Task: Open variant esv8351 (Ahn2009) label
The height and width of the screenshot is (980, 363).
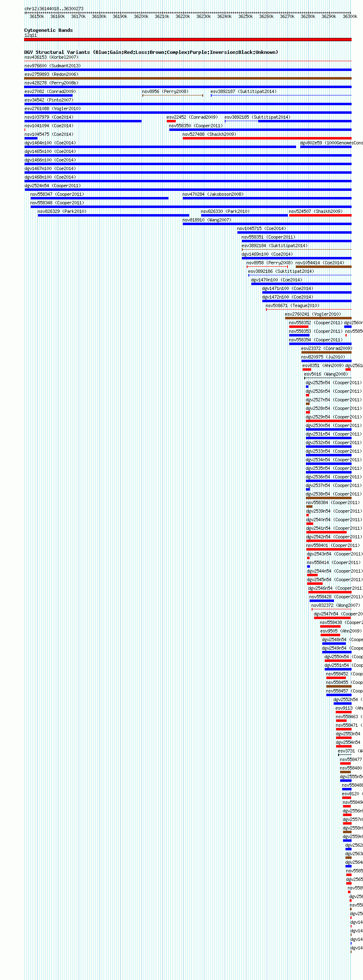Action: [323, 365]
